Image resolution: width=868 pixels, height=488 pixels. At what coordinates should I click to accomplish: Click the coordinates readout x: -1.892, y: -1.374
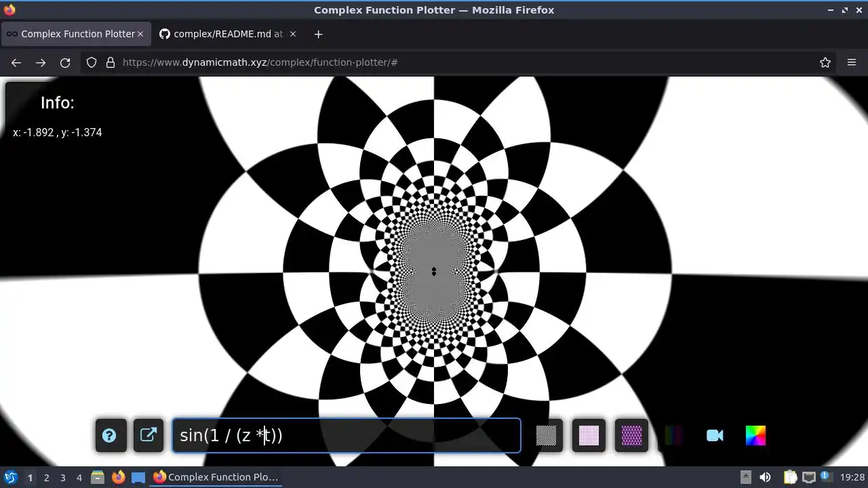[x=58, y=132]
